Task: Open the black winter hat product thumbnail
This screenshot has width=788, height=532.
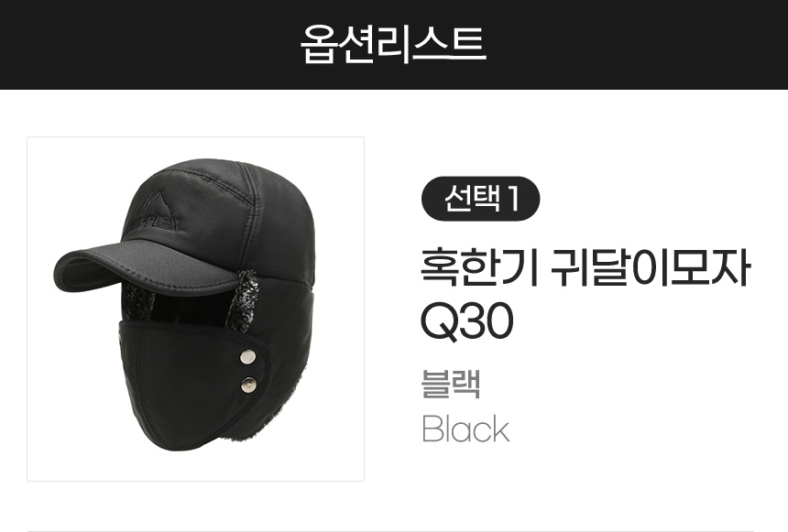Action: [195, 309]
